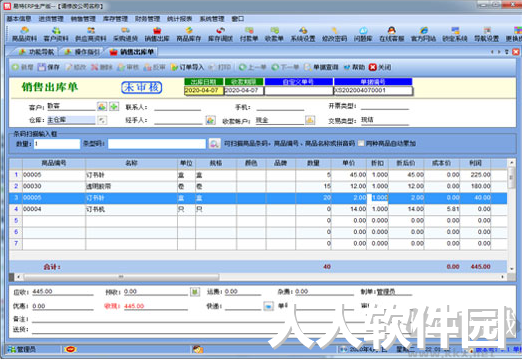This screenshot has width=522, height=360.
Task: Open 库存调拨 in the main toolbar
Action: pyautogui.click(x=220, y=34)
